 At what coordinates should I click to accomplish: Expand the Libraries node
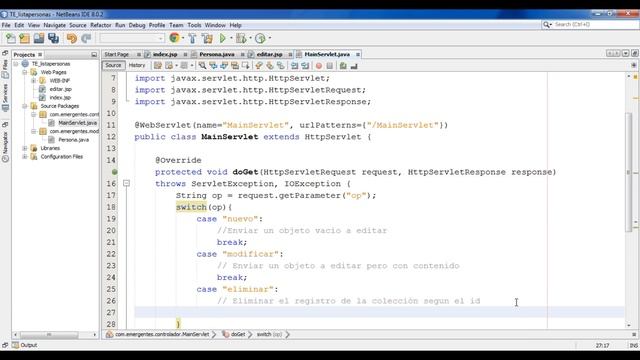24,148
